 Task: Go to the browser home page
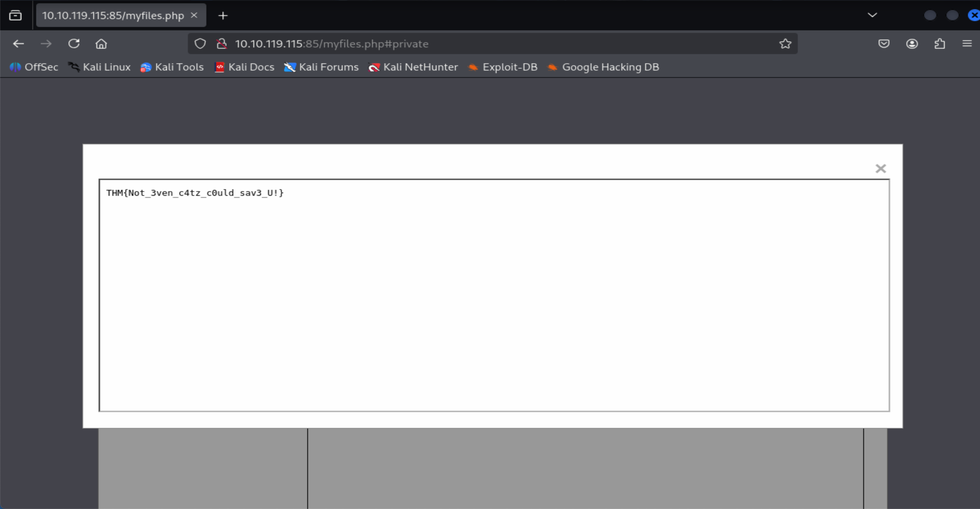(x=101, y=44)
